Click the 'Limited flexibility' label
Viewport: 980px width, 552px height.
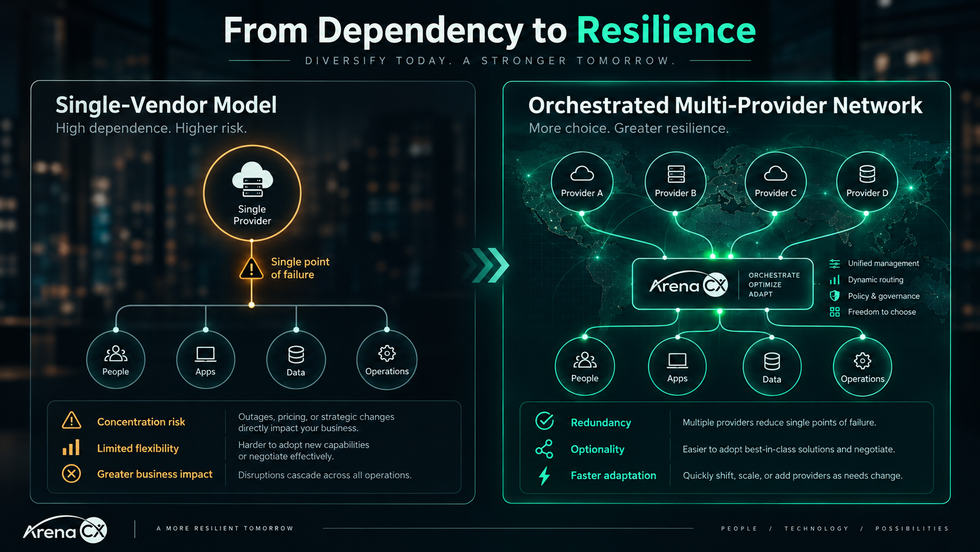(138, 448)
